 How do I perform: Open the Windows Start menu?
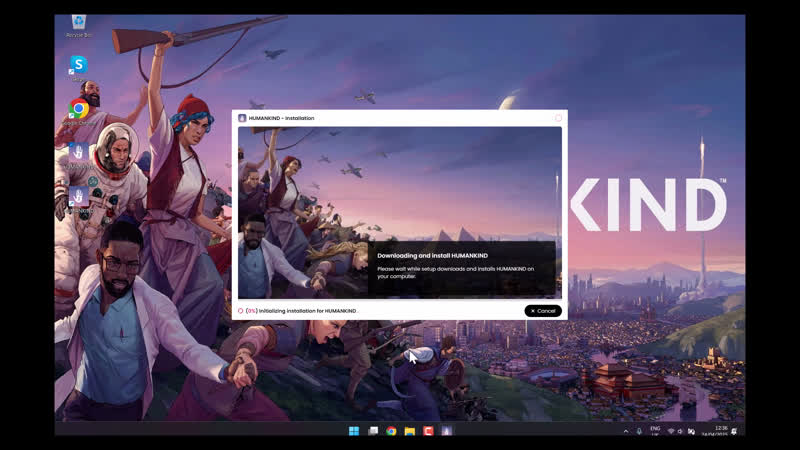click(x=354, y=431)
